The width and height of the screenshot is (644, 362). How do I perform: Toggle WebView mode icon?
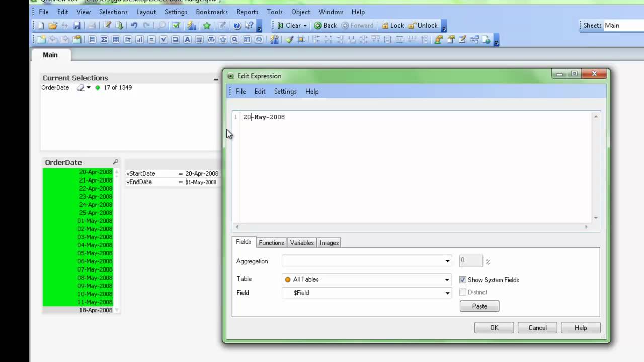coord(486,40)
